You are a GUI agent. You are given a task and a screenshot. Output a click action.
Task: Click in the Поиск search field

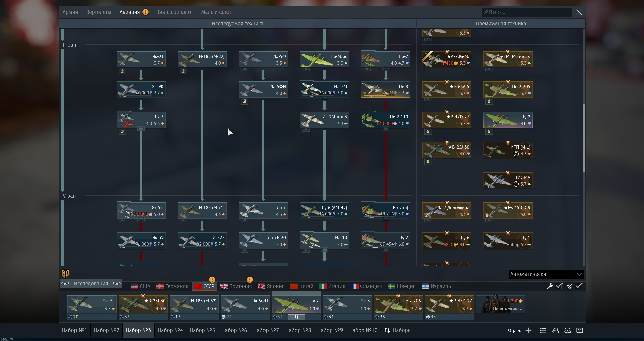(527, 12)
